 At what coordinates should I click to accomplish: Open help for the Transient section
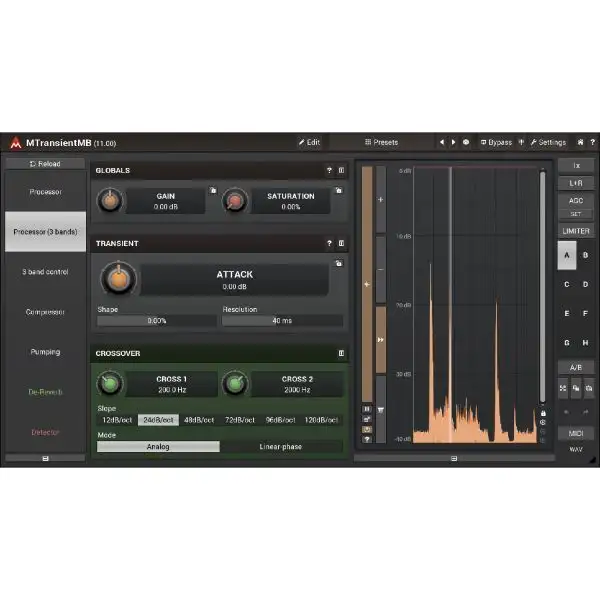pyautogui.click(x=329, y=243)
